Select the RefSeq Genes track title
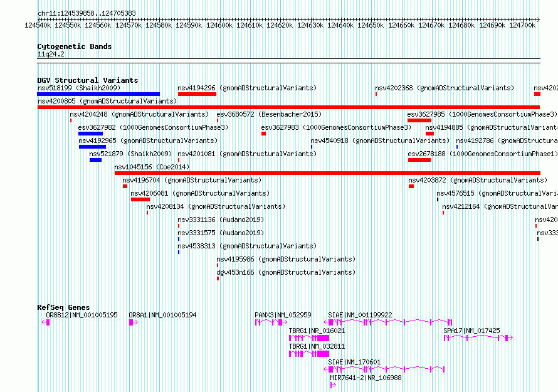558x392 pixels. click(x=63, y=307)
